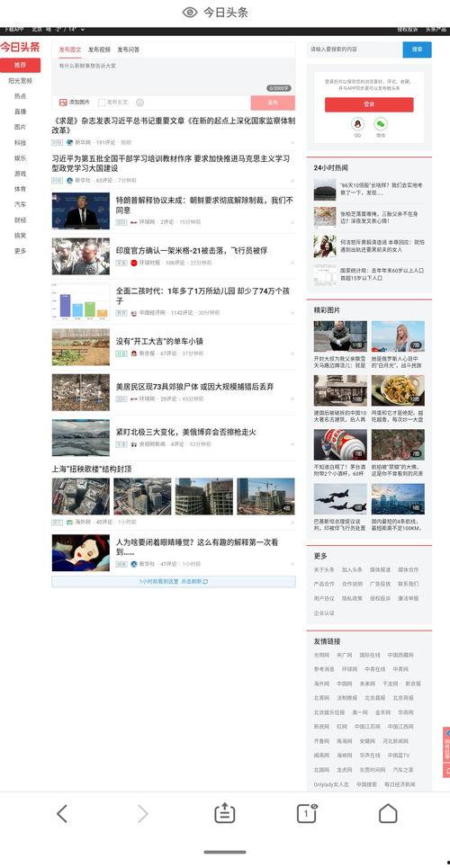The height and width of the screenshot is (868, 450).
Task: Select 阳光宽频 in the left channel menu
Action: pos(20,81)
